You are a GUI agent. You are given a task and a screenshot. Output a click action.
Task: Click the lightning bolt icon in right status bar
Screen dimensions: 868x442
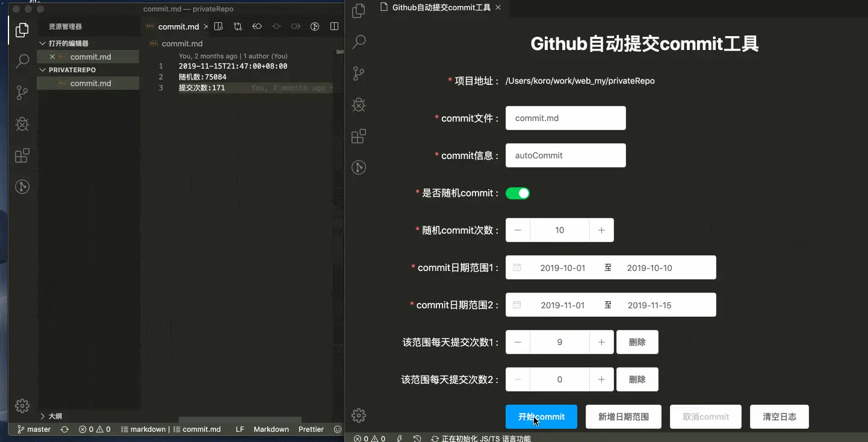click(399, 438)
